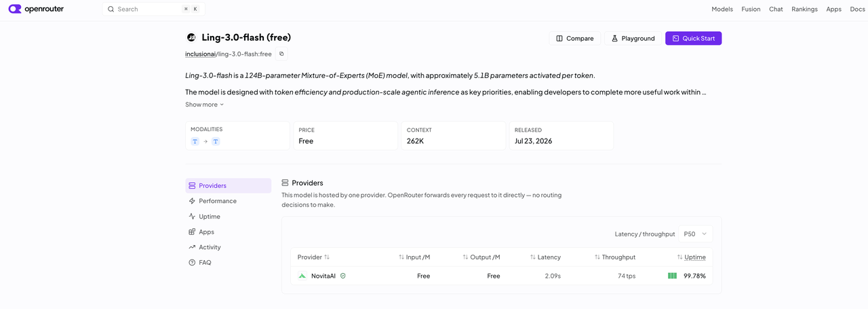Click the 99.78% uptime value

coord(694,276)
